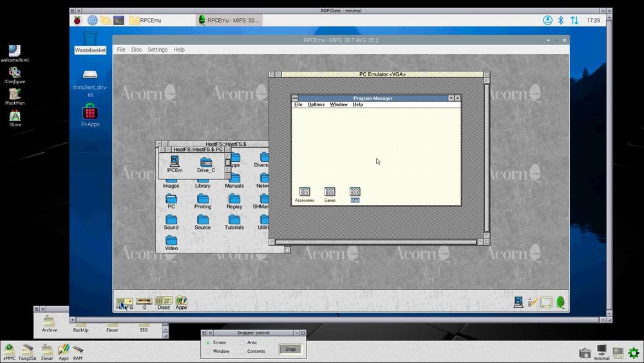
Task: Click the 17:39 clock in Pi taskbar
Action: (593, 20)
